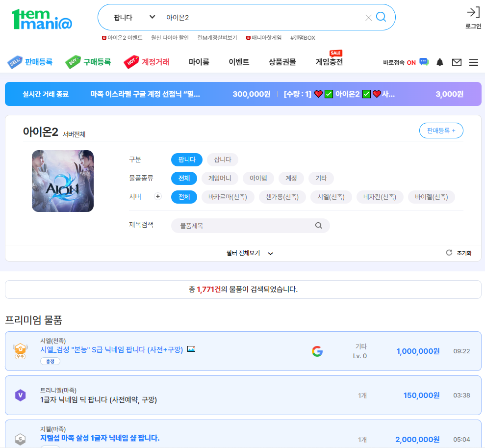485x448 pixels.
Task: Click the 1,000,000원 price
Action: [x=418, y=351]
